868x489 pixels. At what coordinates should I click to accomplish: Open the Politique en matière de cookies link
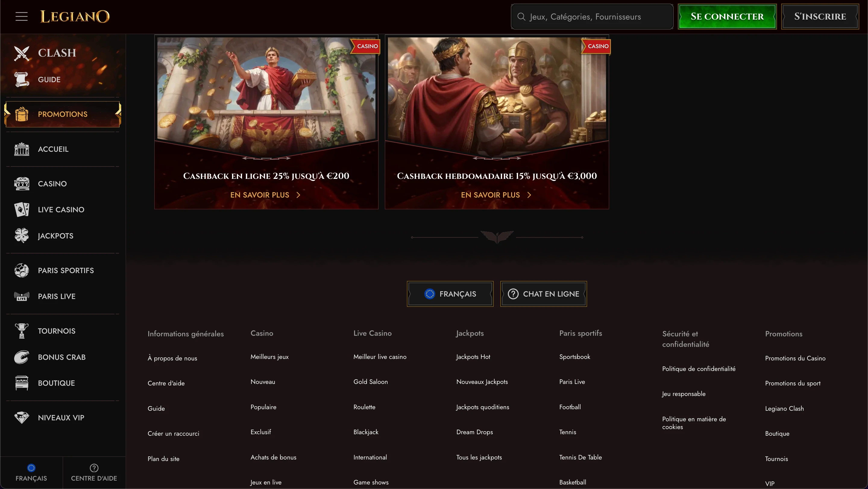(x=694, y=423)
